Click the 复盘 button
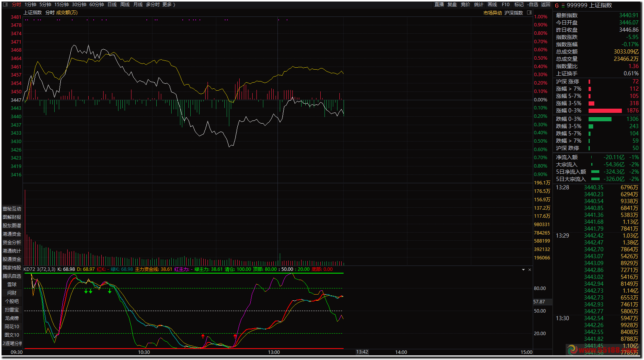The image size is (644, 360). [x=452, y=5]
